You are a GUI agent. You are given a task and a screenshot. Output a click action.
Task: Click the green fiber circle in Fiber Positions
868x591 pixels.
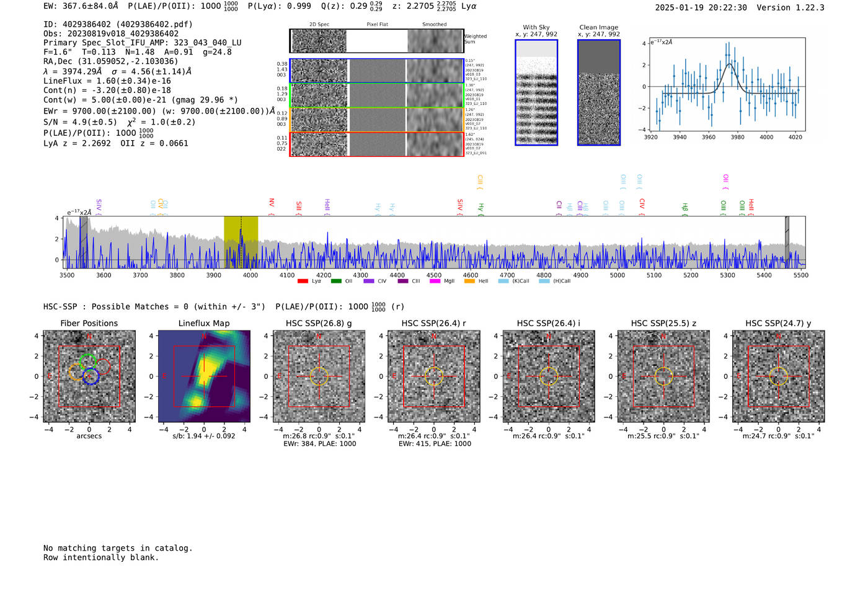pos(88,363)
